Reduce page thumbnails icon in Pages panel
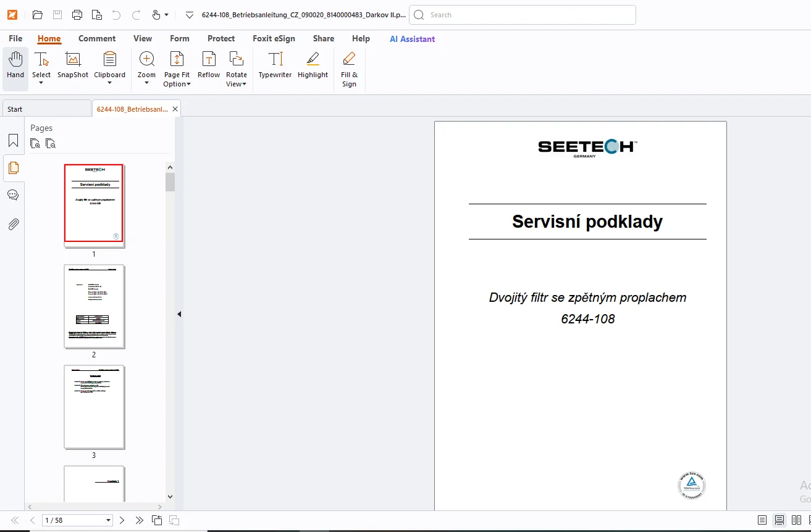Viewport: 811px width, 532px height. [x=51, y=143]
